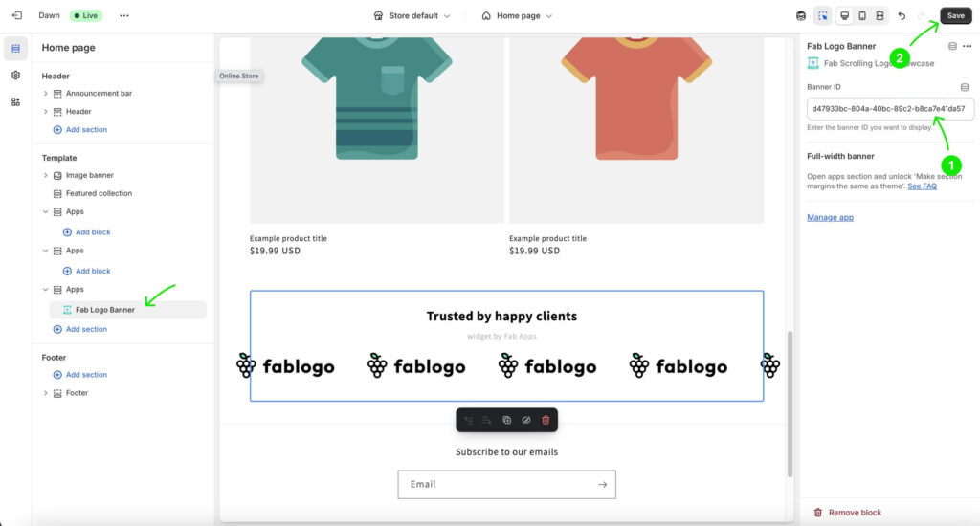Viewport: 980px width, 526px height.
Task: Add section in the Footer group
Action: (x=80, y=375)
